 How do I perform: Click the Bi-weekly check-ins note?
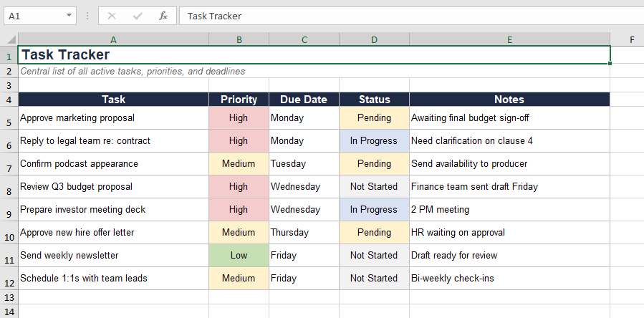point(510,278)
